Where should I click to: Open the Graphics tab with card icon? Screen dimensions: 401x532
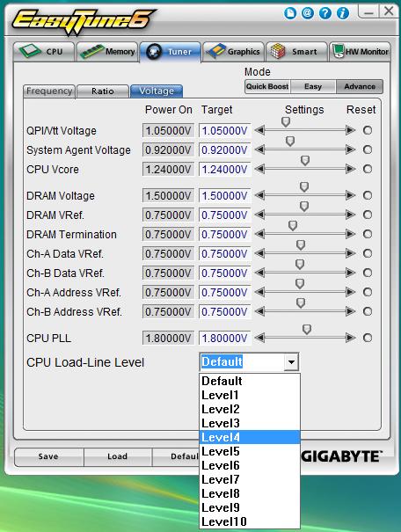(x=233, y=52)
